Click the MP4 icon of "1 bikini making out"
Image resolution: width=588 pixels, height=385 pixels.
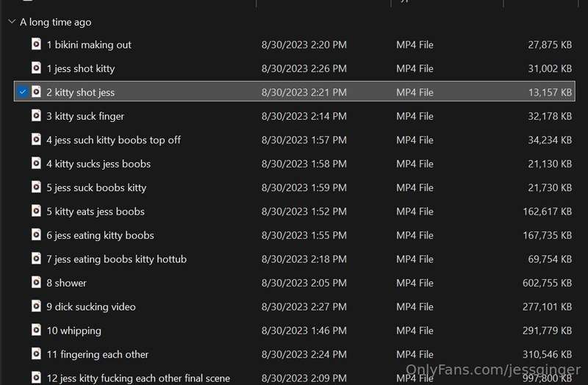(36, 44)
